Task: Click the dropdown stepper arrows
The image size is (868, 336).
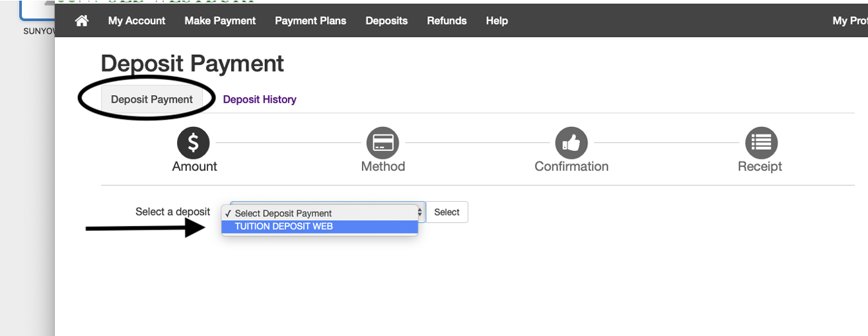Action: (419, 212)
